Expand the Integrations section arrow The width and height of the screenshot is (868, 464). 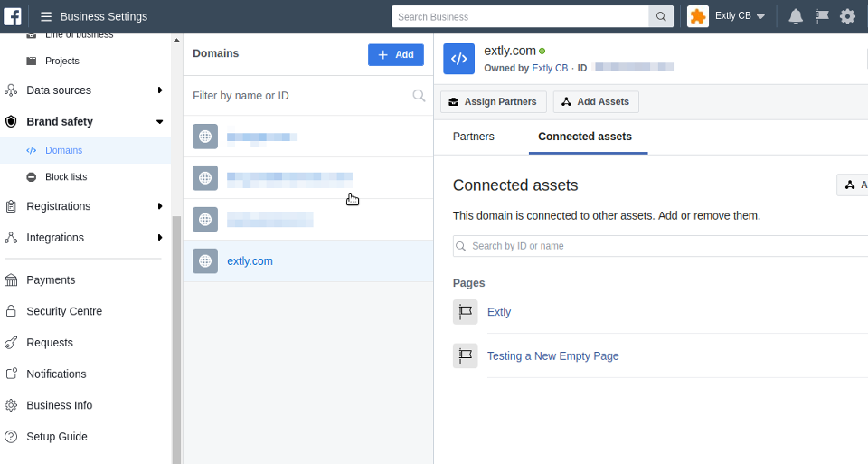[160, 238]
